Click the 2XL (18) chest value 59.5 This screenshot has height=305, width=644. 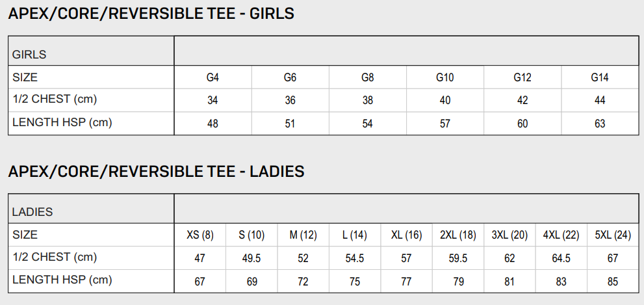click(x=458, y=258)
